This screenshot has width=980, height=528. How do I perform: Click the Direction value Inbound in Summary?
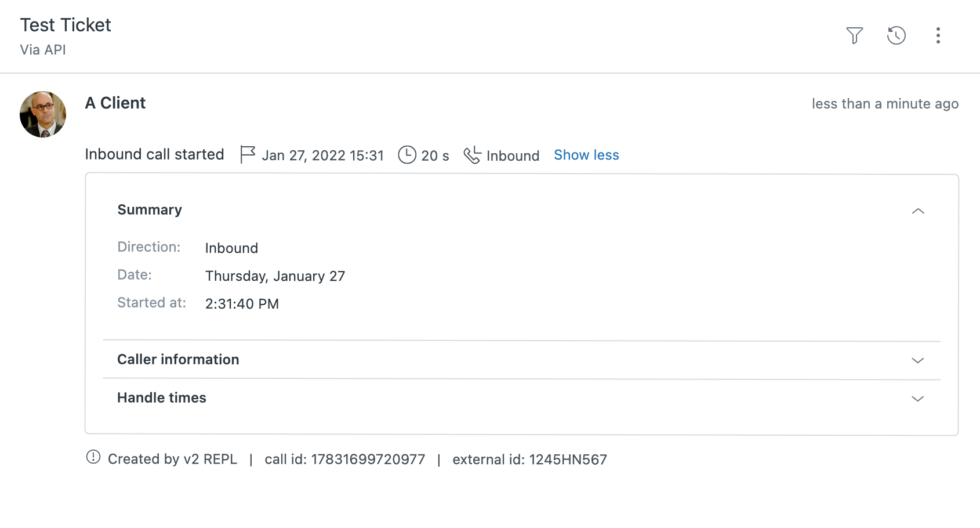[x=231, y=248]
